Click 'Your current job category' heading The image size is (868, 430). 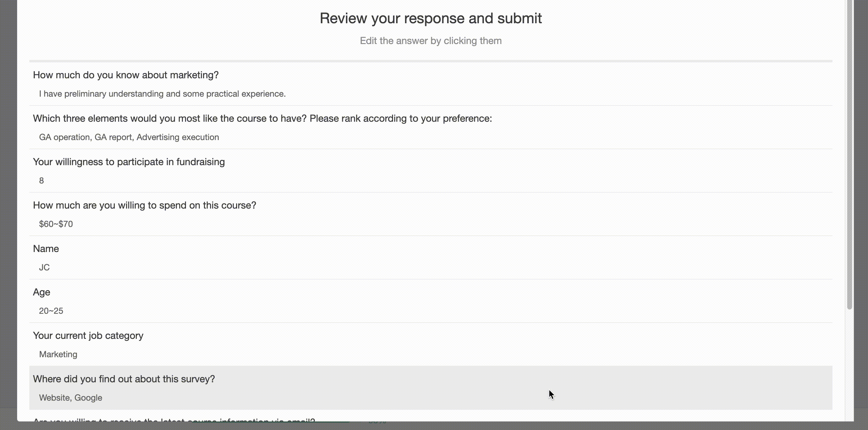pyautogui.click(x=87, y=335)
